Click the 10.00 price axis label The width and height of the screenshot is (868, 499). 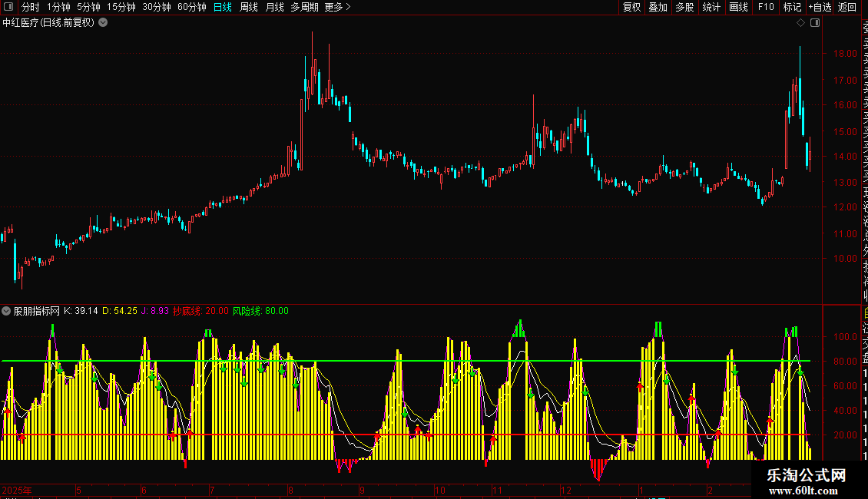point(845,259)
